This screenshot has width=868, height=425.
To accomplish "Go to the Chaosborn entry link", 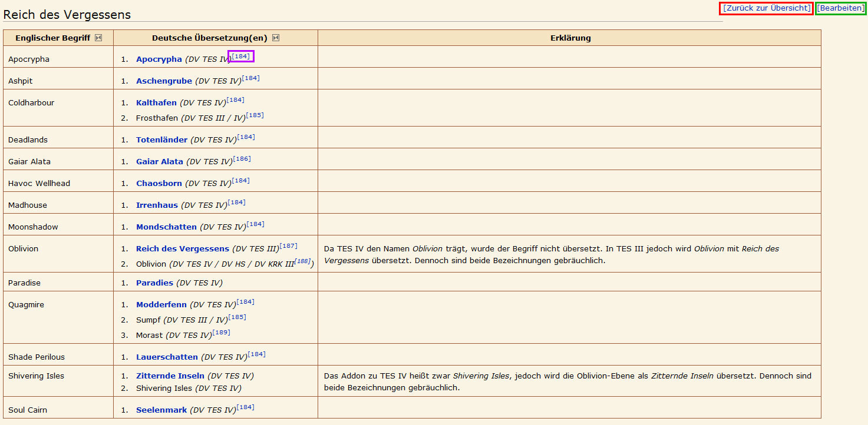I will pos(159,184).
